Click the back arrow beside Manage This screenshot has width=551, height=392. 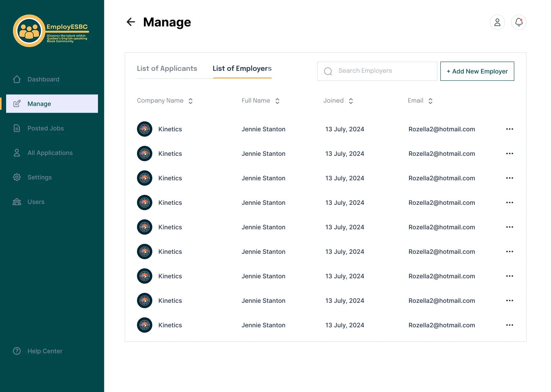click(x=131, y=22)
